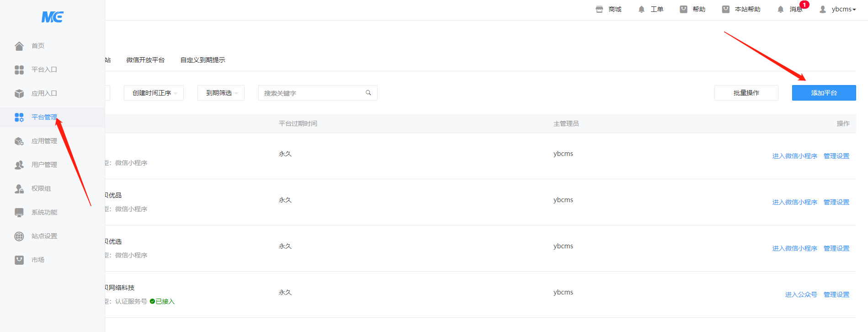868x332 pixels.
Task: Click the 添加平台 button
Action: (x=824, y=93)
